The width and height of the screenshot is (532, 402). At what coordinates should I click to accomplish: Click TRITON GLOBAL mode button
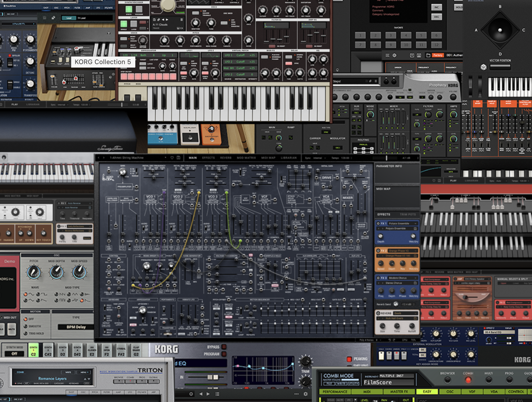153,381
